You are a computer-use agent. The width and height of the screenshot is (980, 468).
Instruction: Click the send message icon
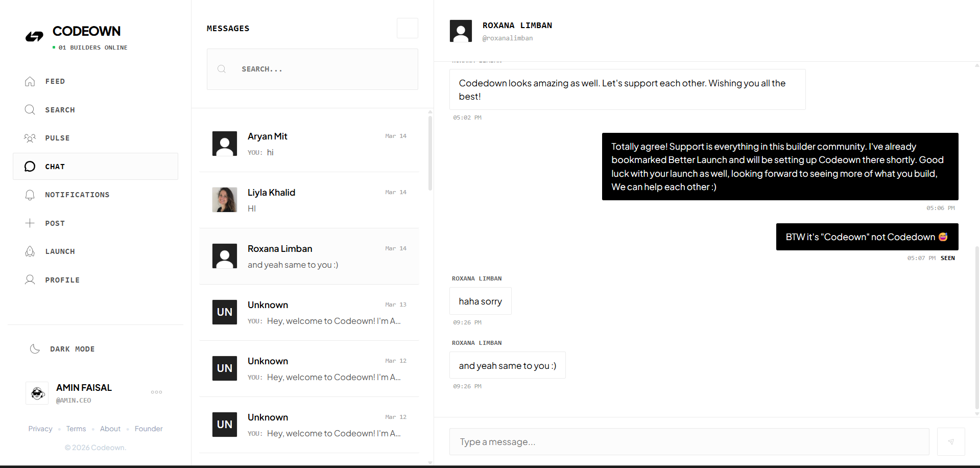[x=950, y=441]
